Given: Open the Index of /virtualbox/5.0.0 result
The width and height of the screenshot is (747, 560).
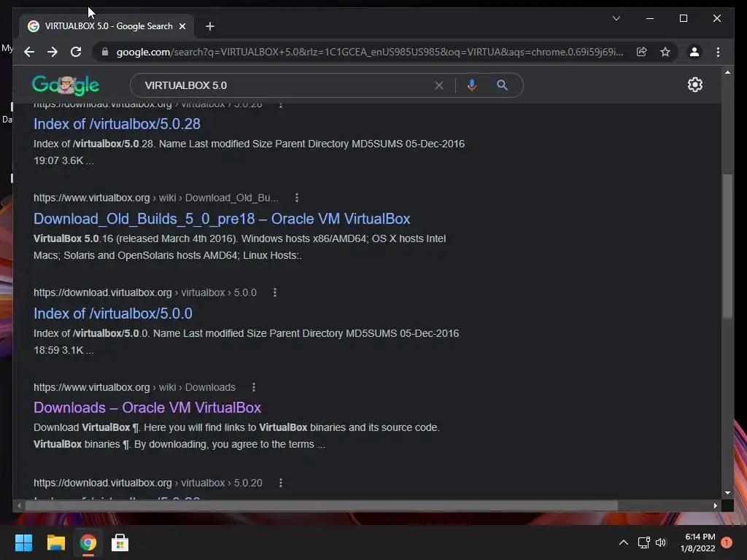Looking at the screenshot, I should pyautogui.click(x=113, y=314).
